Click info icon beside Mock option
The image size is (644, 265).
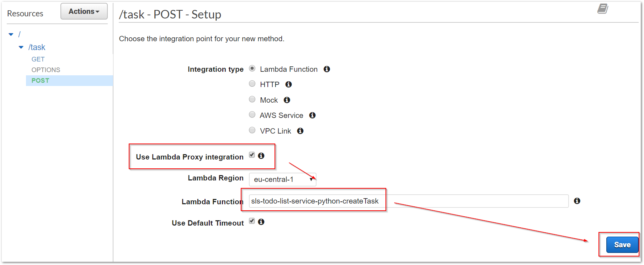[287, 100]
